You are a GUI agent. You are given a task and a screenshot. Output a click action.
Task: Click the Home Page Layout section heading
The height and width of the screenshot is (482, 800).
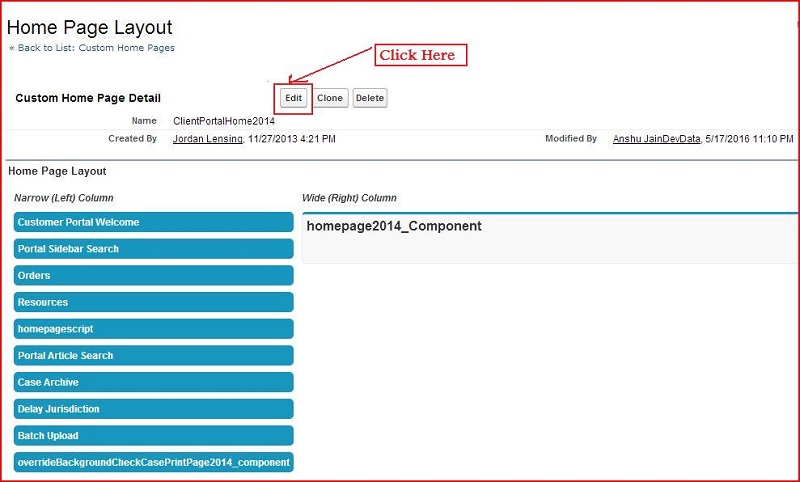coord(57,171)
